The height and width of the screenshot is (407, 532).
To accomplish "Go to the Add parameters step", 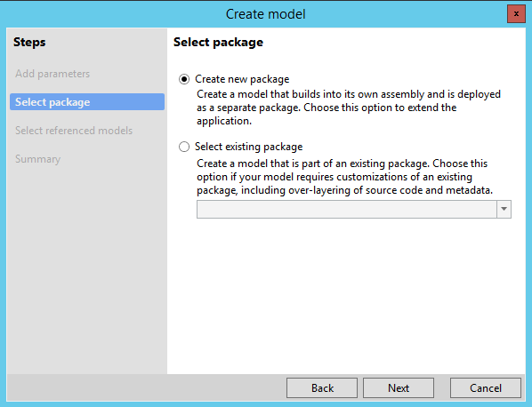I will coord(52,74).
